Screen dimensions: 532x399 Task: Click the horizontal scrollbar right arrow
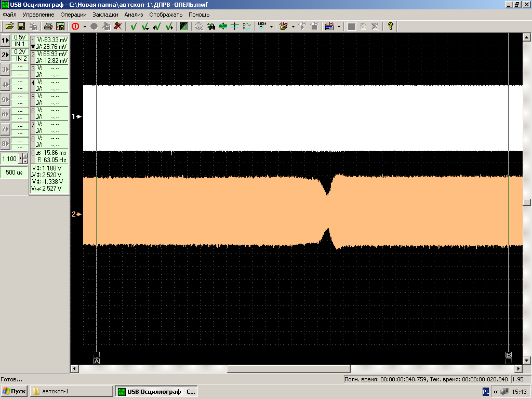point(518,368)
